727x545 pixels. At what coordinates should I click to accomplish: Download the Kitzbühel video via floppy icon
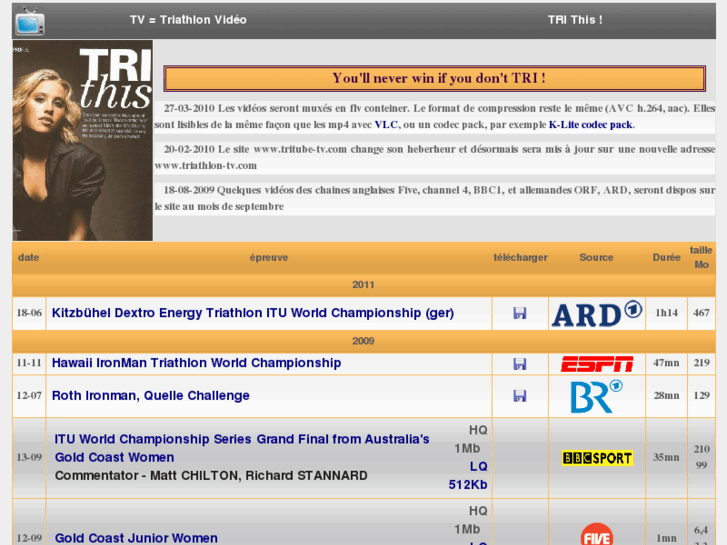tap(520, 313)
